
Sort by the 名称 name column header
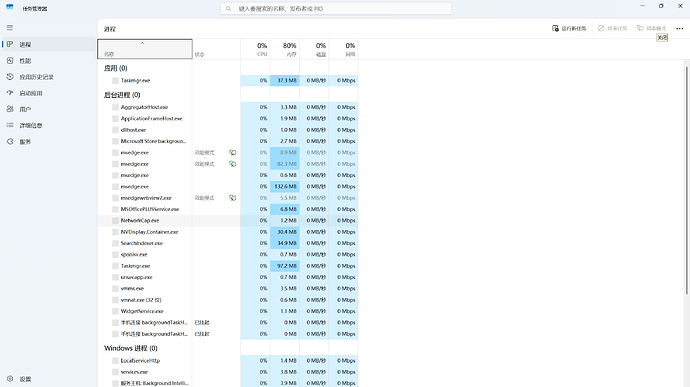(x=145, y=49)
